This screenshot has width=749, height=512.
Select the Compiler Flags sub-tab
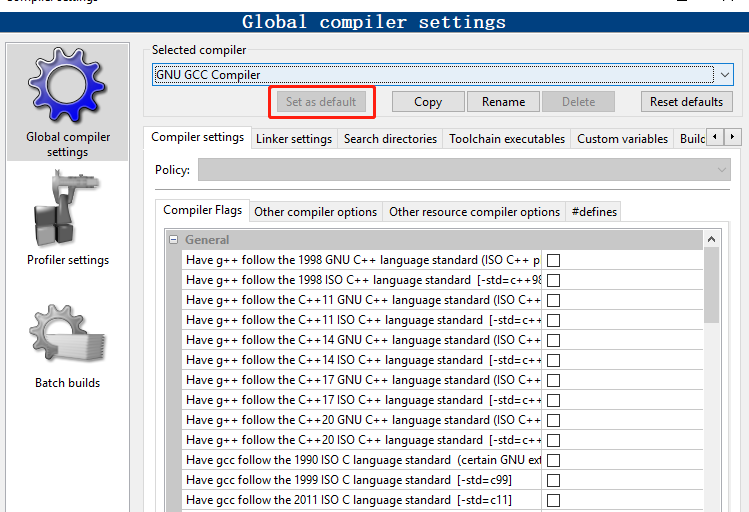click(203, 210)
